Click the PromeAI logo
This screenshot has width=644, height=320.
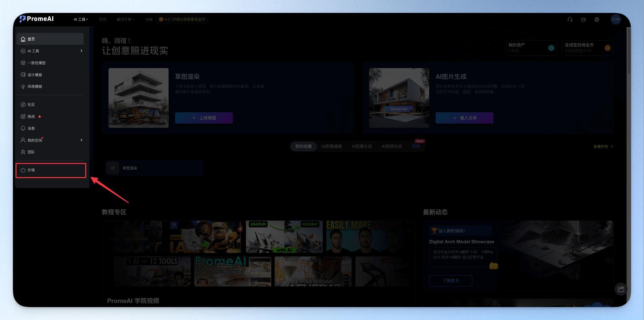(x=36, y=19)
